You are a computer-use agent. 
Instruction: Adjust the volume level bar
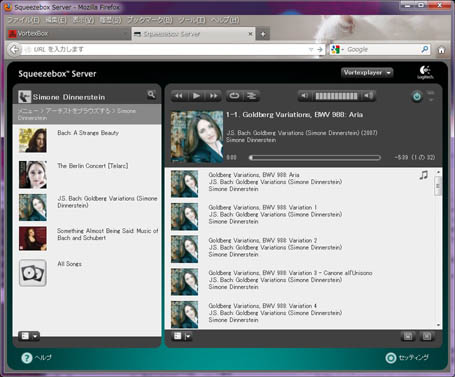tap(336, 96)
